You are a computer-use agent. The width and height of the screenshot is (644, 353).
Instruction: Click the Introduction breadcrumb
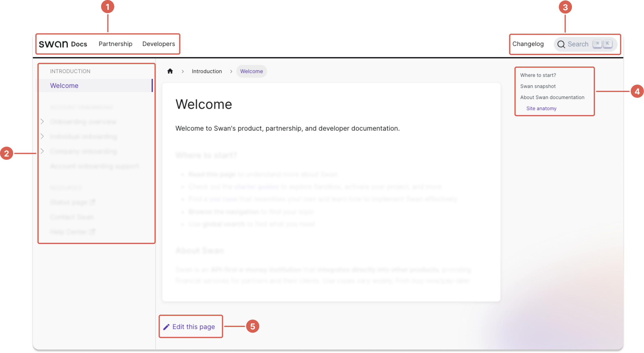click(x=207, y=71)
